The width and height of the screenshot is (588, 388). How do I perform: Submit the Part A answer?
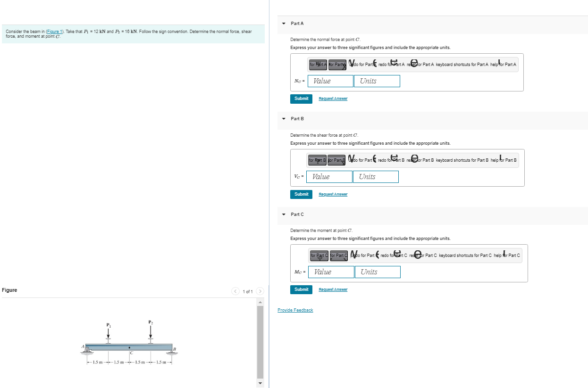pos(301,99)
